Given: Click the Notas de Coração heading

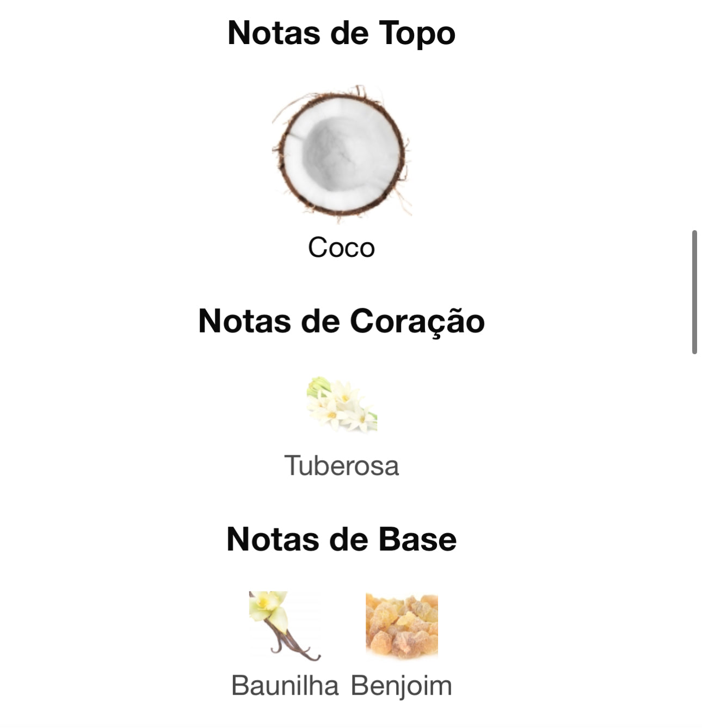Looking at the screenshot, I should (341, 321).
